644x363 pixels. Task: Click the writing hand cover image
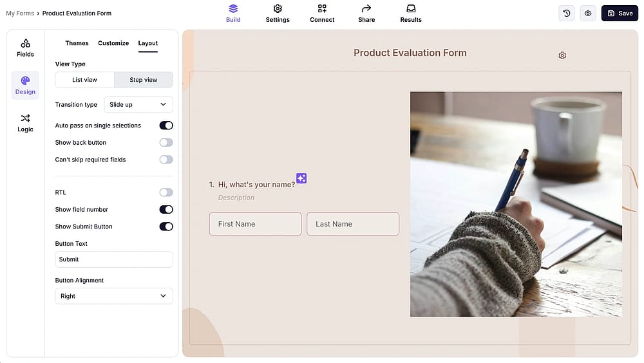click(x=516, y=204)
